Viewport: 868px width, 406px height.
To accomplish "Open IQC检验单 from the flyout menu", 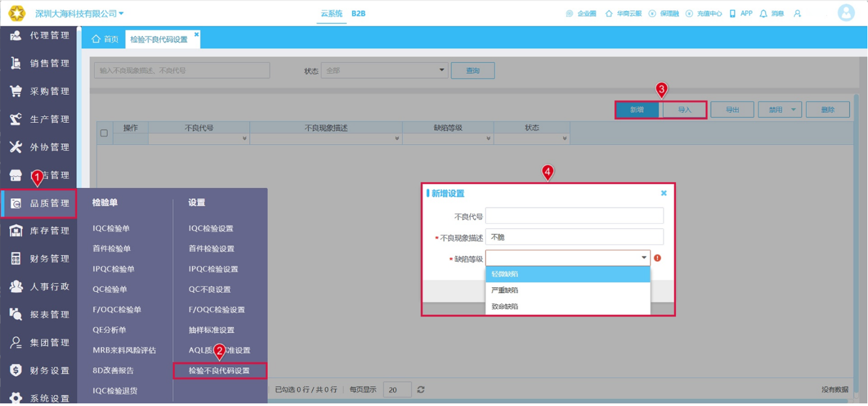I will point(111,228).
